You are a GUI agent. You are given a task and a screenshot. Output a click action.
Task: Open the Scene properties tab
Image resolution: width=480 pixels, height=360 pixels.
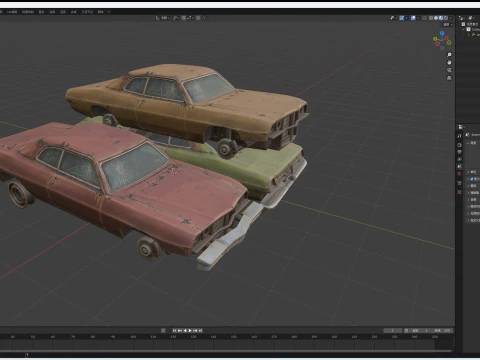459,166
